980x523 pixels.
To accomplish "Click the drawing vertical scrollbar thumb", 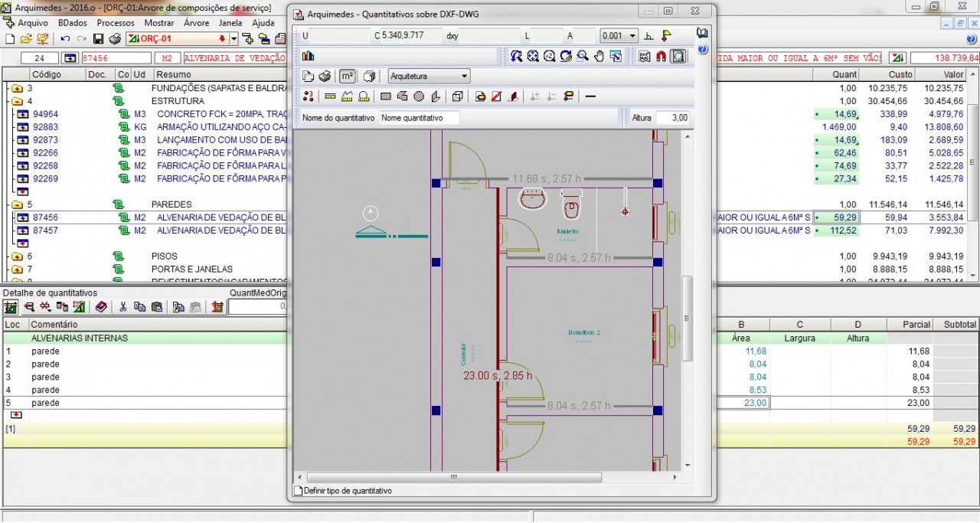I will 687,319.
